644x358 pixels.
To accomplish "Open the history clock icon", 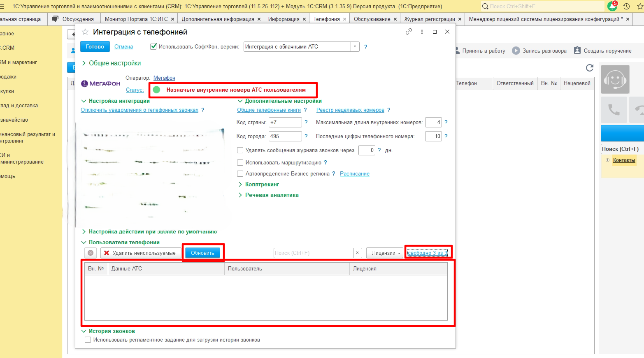I will [626, 6].
